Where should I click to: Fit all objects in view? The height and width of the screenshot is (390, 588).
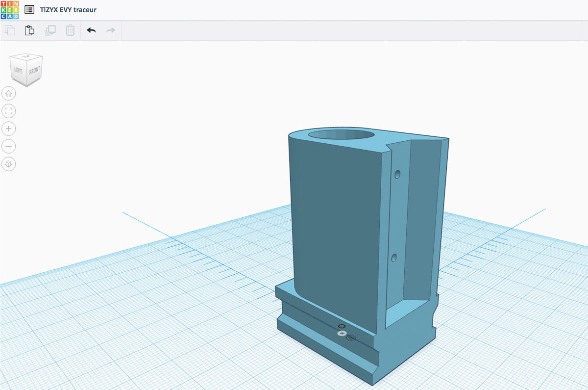click(x=9, y=111)
